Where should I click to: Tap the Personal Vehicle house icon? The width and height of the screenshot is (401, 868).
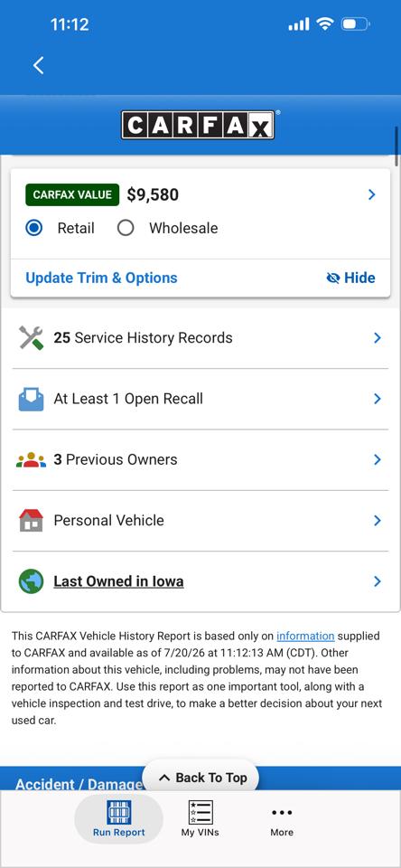31,521
